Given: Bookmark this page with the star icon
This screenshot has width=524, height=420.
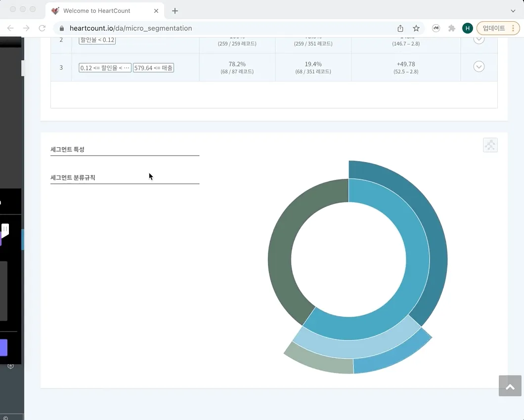Looking at the screenshot, I should (416, 29).
